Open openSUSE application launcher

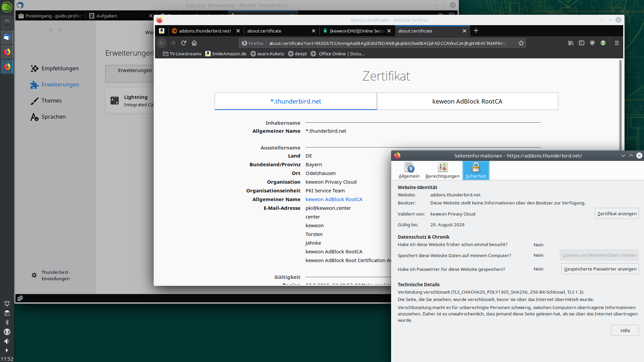pyautogui.click(x=7, y=7)
